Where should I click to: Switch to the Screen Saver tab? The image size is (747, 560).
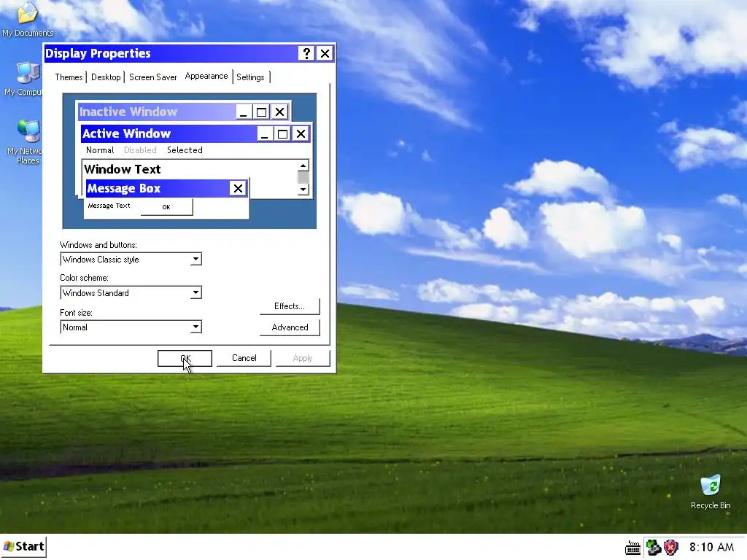[153, 77]
